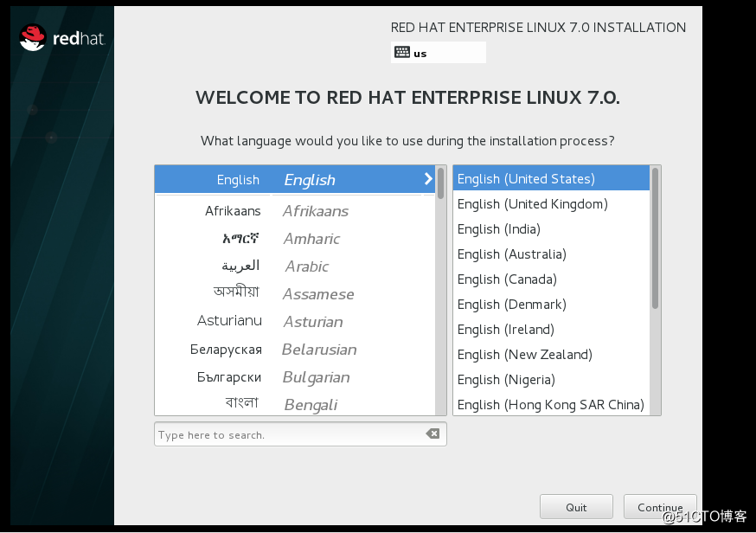Viewport: 756px width, 533px height.
Task: Open the us keyboard layout indicator
Action: tap(439, 52)
